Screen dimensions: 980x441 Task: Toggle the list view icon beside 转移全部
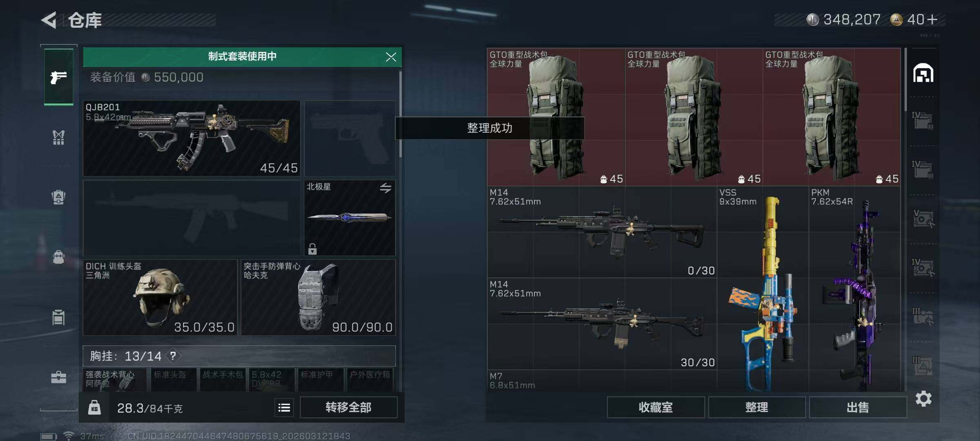(284, 408)
